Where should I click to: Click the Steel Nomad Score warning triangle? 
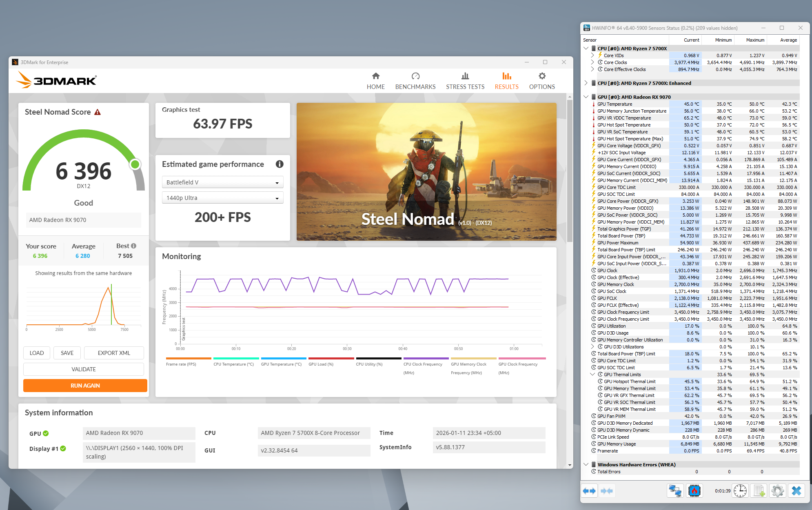point(98,112)
